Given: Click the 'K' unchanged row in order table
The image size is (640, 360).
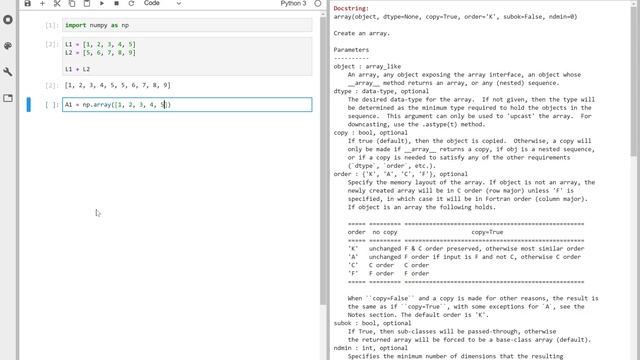Looking at the screenshot, I should (x=466, y=249).
